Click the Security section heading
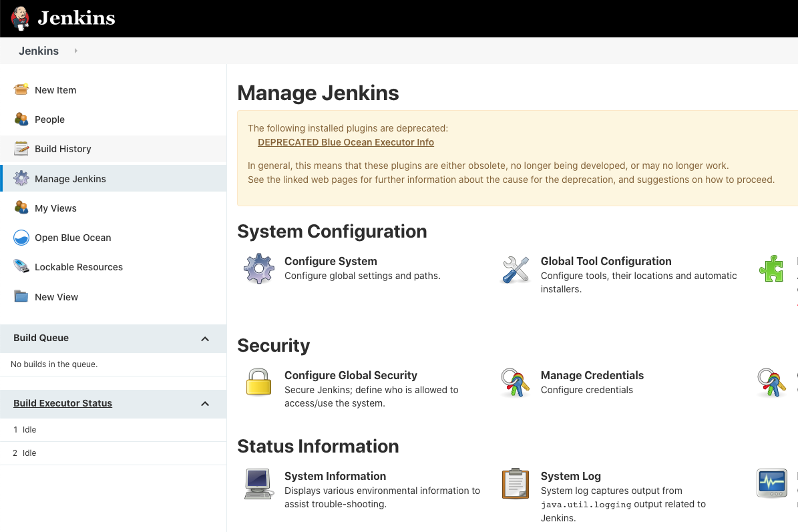The width and height of the screenshot is (798, 532). (x=273, y=345)
